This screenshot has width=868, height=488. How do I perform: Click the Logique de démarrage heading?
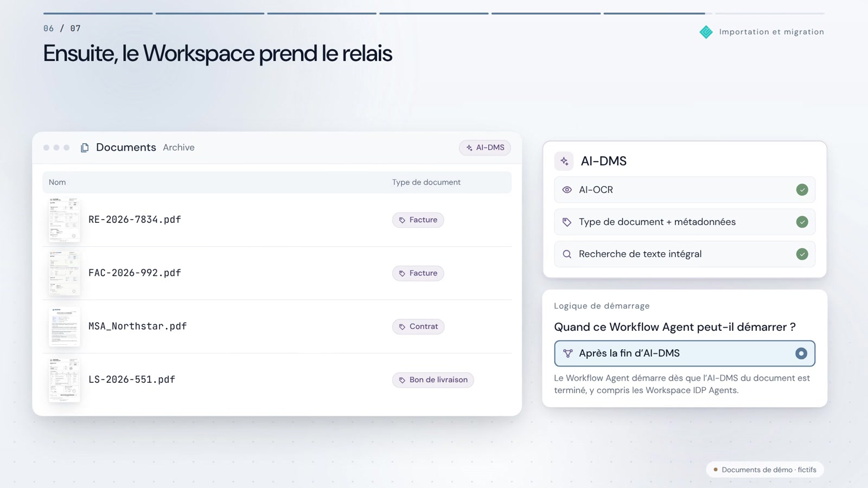coord(602,306)
